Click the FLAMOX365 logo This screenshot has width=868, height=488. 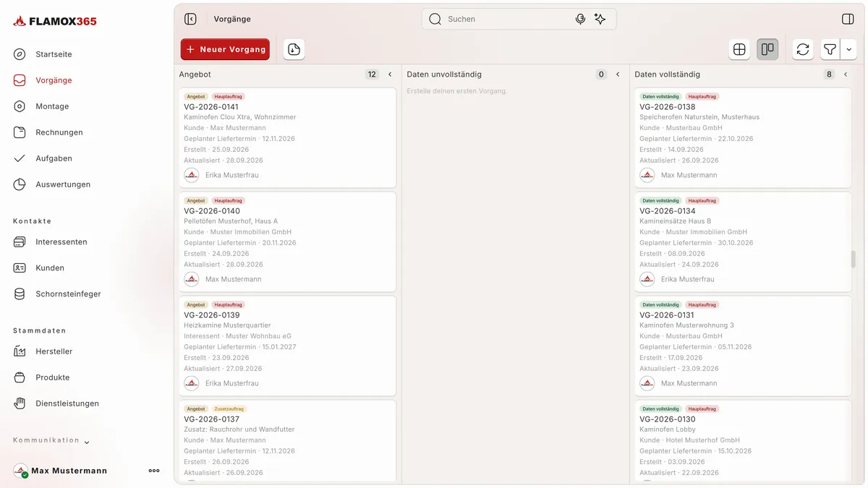55,22
